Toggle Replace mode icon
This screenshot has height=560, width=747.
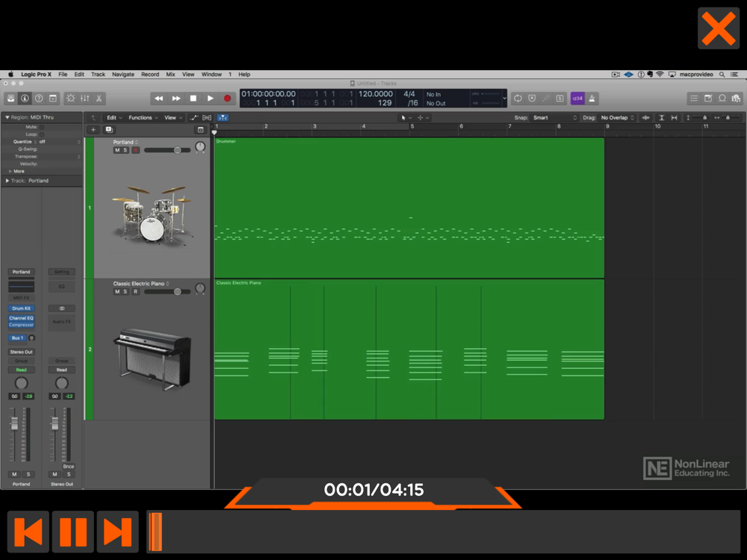click(532, 99)
